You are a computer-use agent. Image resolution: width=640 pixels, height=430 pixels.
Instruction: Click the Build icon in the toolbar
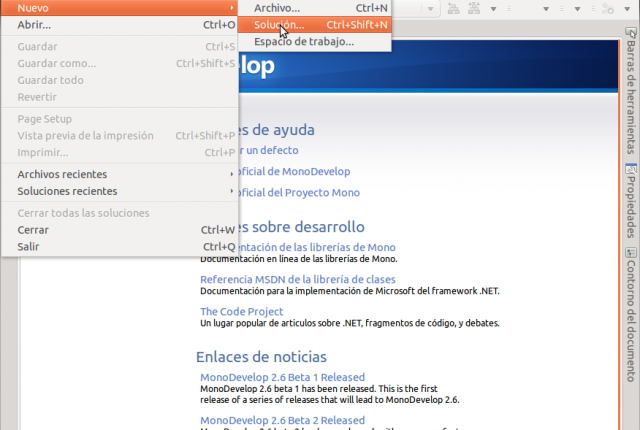[453, 8]
